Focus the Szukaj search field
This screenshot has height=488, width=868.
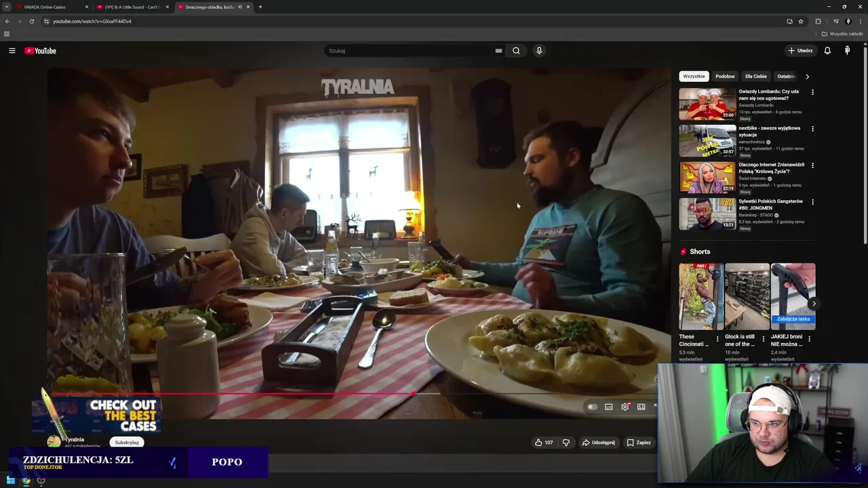pos(410,51)
